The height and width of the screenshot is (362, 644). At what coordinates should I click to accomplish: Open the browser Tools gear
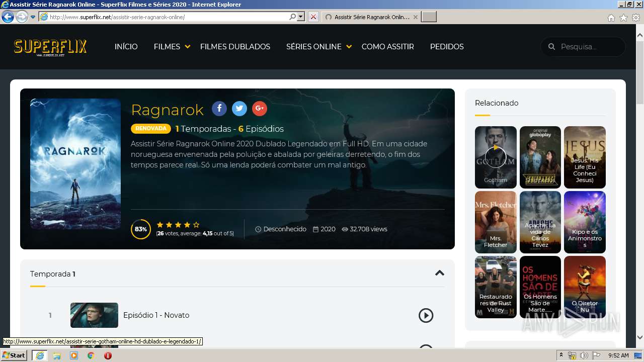[636, 18]
